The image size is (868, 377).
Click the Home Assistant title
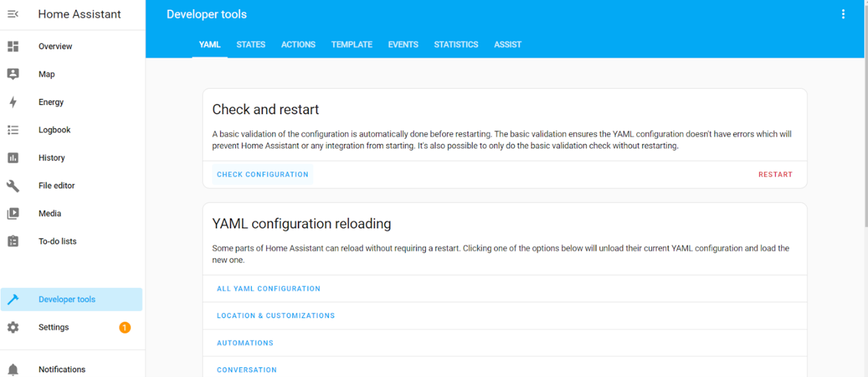[80, 14]
